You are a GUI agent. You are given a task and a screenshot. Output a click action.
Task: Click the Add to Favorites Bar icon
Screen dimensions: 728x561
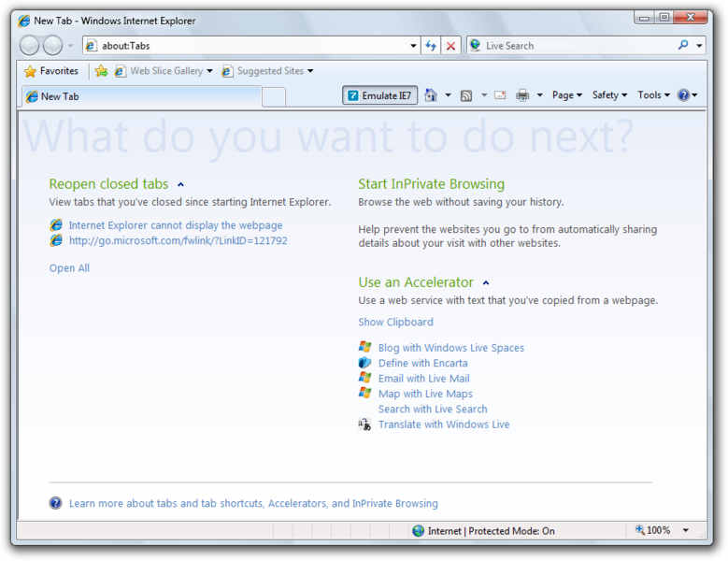click(x=101, y=71)
